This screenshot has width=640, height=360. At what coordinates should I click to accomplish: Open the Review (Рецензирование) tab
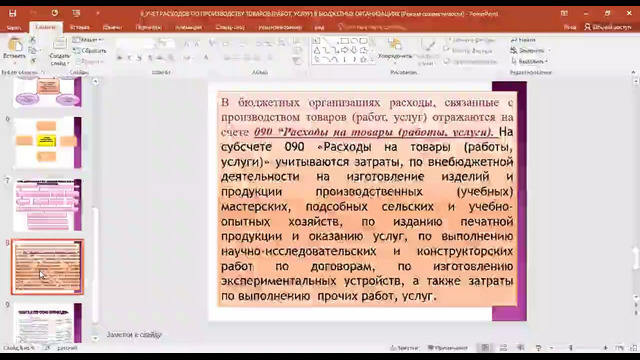click(x=280, y=27)
